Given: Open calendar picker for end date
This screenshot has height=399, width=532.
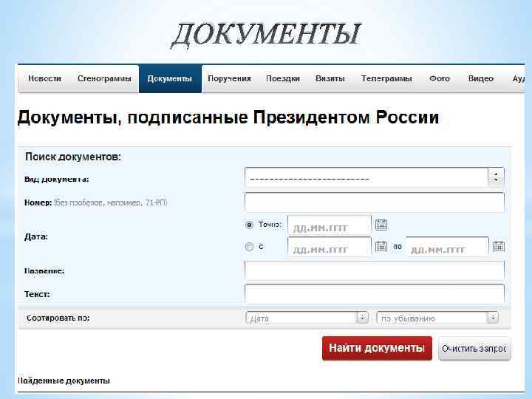Looking at the screenshot, I should pos(499,246).
